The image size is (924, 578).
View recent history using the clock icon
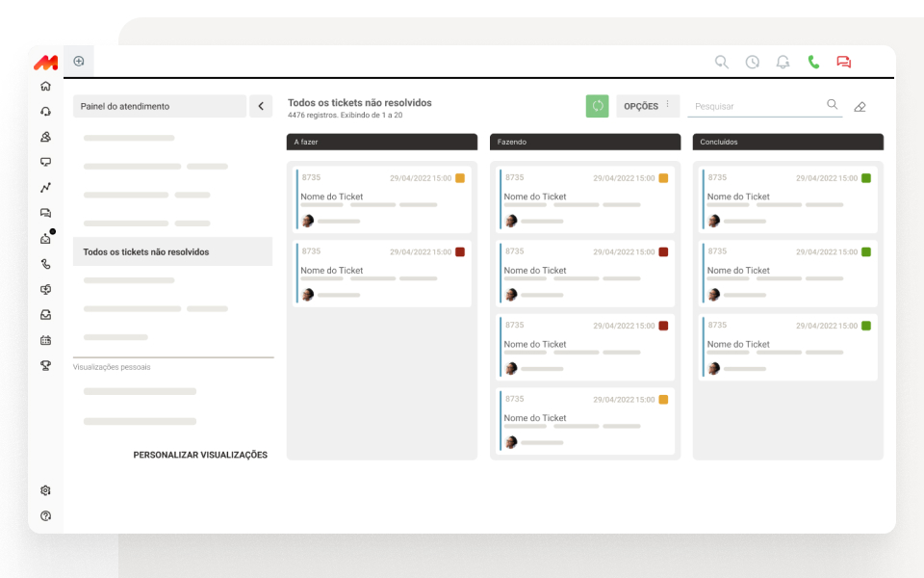point(752,61)
